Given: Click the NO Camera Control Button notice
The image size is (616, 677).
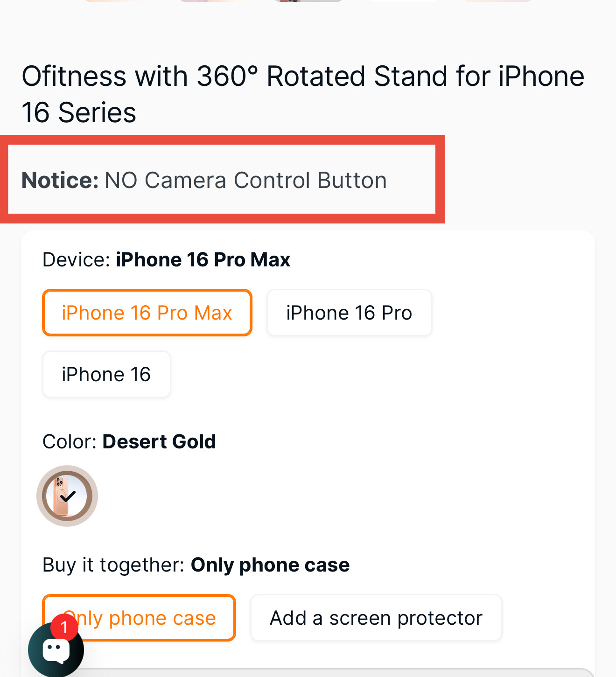Looking at the screenshot, I should tap(246, 180).
